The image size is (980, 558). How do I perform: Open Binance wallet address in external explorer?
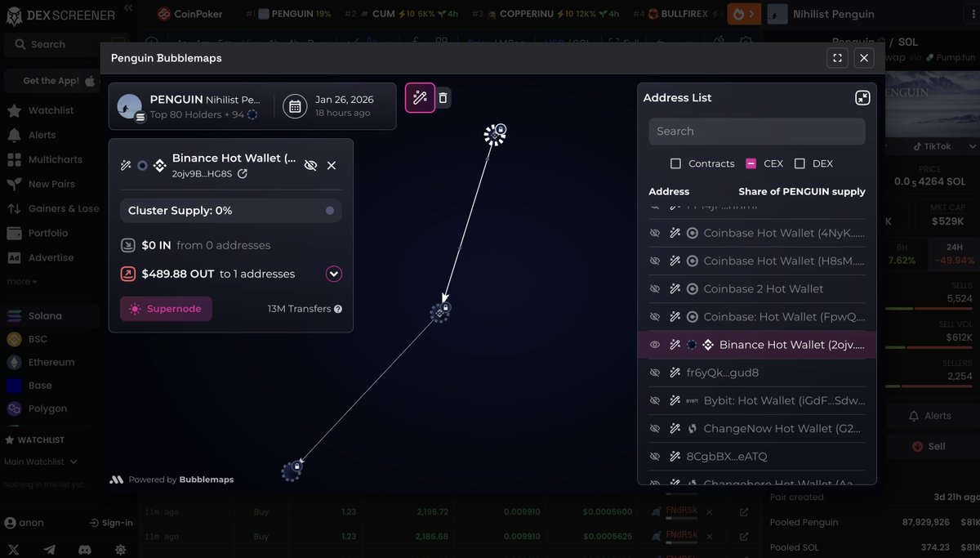pos(243,174)
